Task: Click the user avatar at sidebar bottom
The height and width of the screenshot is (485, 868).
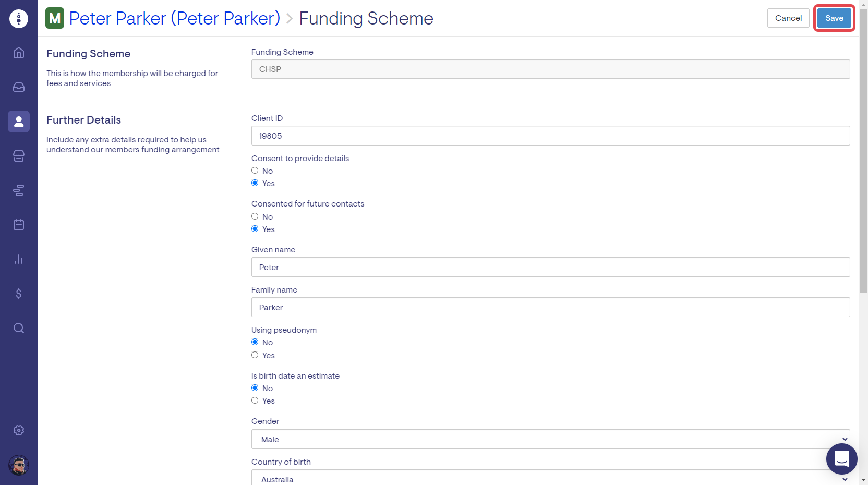Action: point(19,465)
